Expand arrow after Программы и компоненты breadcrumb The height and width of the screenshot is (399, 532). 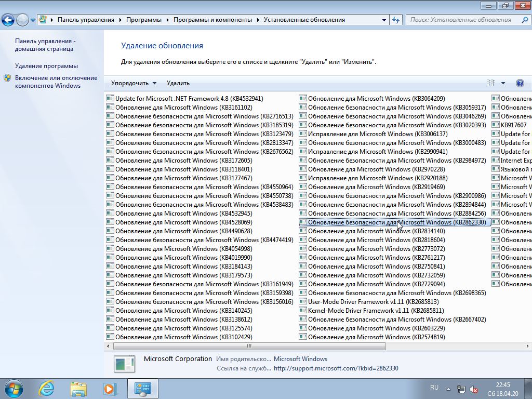(x=258, y=20)
